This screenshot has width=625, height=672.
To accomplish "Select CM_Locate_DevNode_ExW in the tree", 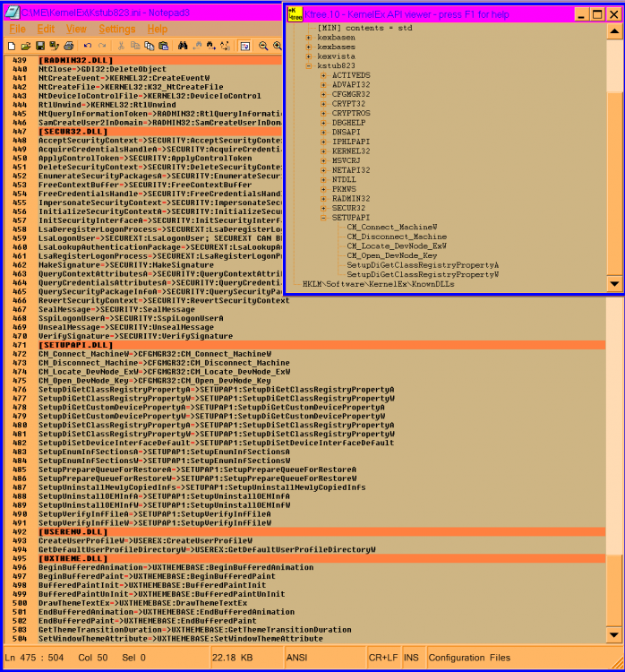I will coord(394,246).
